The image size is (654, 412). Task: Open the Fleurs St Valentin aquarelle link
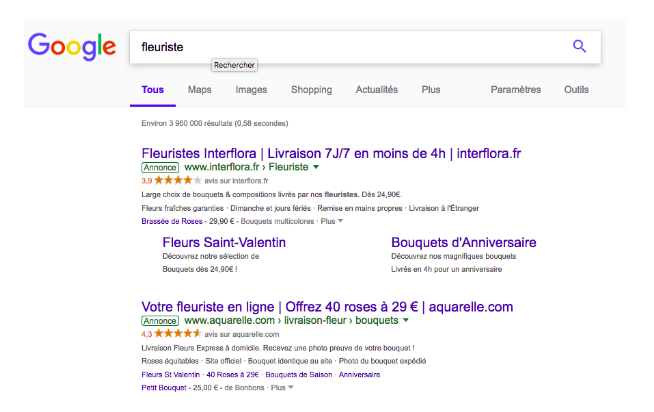[x=171, y=374]
